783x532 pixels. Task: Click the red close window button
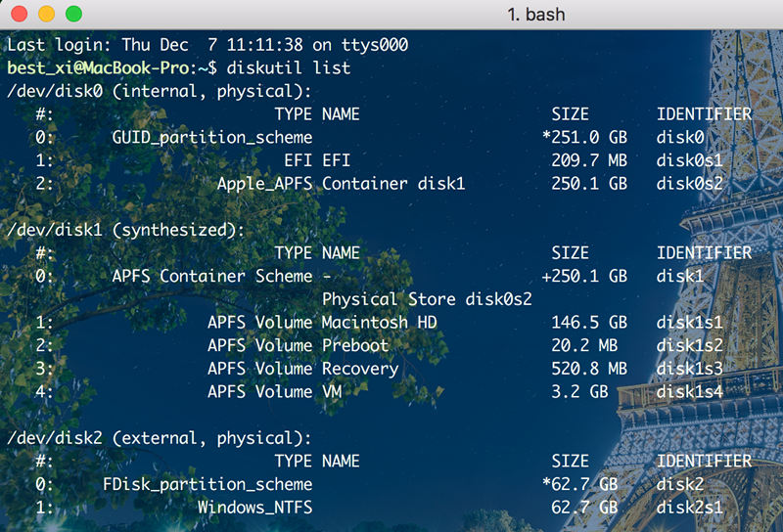pyautogui.click(x=19, y=14)
